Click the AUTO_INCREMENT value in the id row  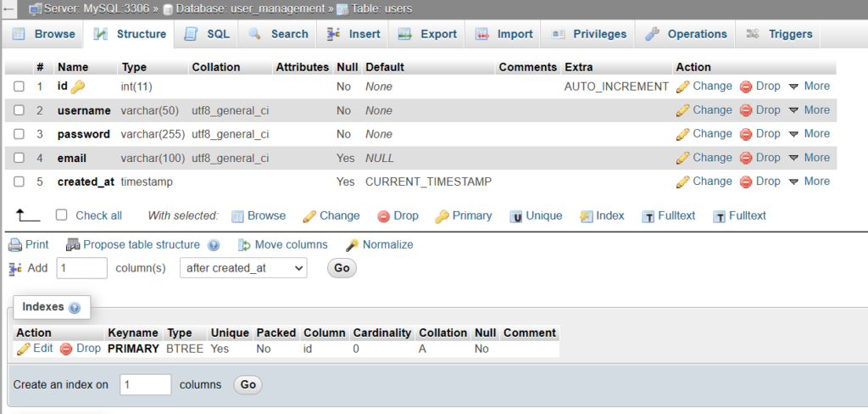(x=616, y=87)
